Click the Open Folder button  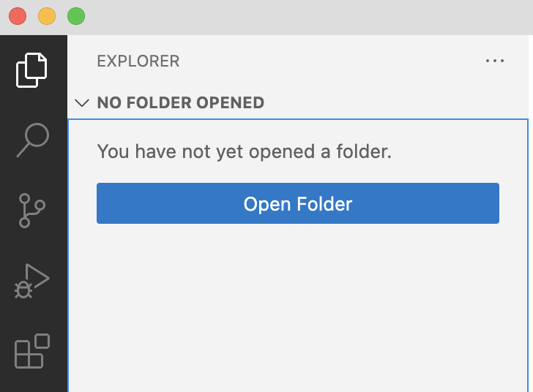[x=298, y=203]
